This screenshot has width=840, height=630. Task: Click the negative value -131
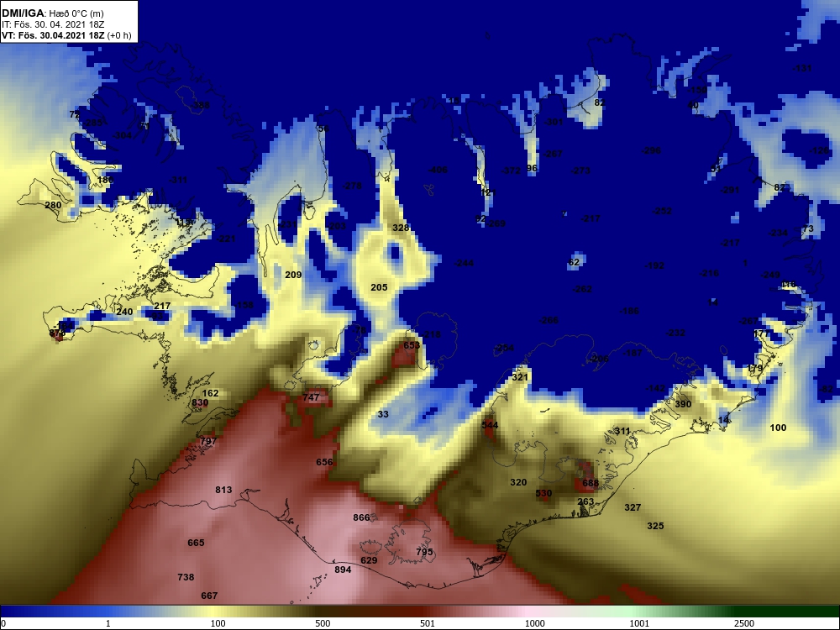coord(802,69)
